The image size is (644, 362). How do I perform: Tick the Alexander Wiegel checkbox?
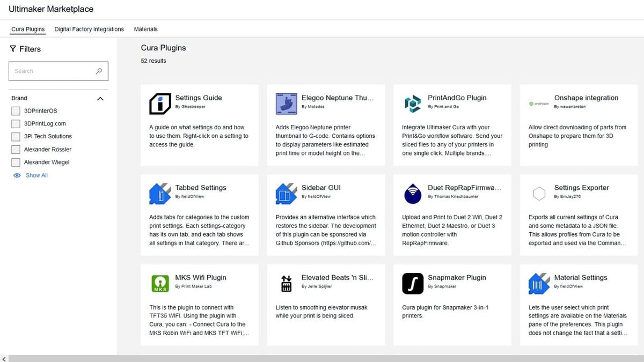pos(16,162)
